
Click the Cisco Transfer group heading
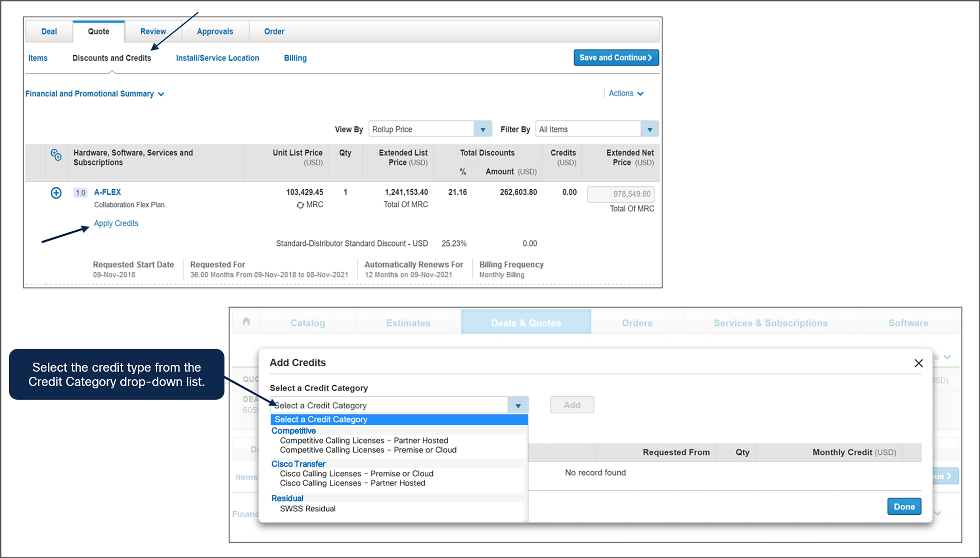coord(298,464)
